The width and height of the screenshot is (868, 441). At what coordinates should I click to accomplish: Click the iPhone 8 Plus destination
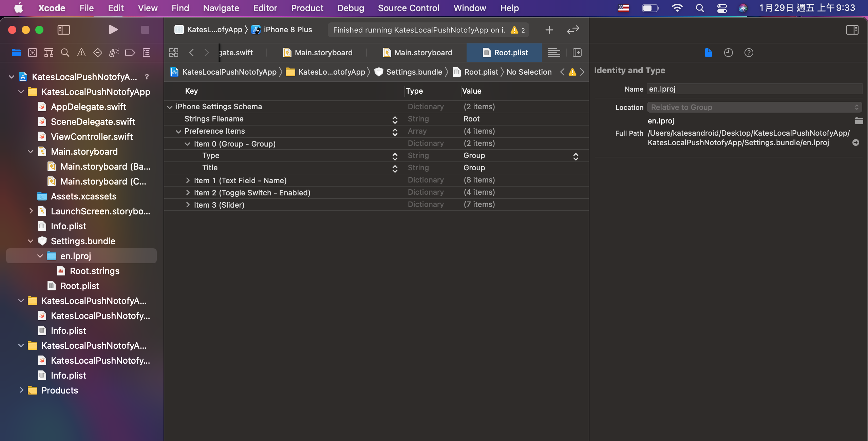(287, 30)
